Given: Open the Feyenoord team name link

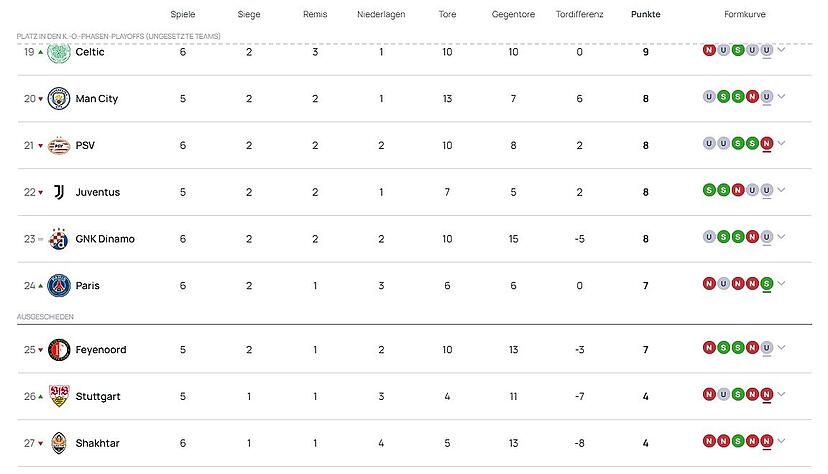Looking at the screenshot, I should pos(101,350).
